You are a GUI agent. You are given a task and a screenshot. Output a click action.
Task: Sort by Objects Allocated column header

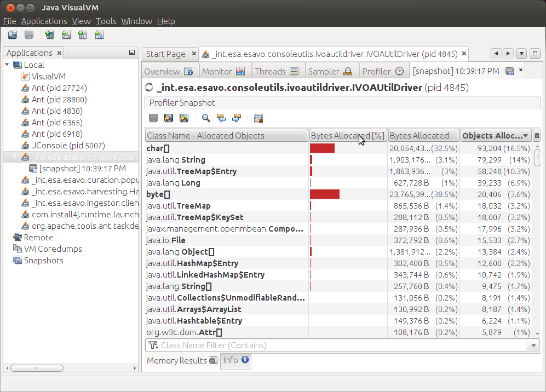[496, 135]
